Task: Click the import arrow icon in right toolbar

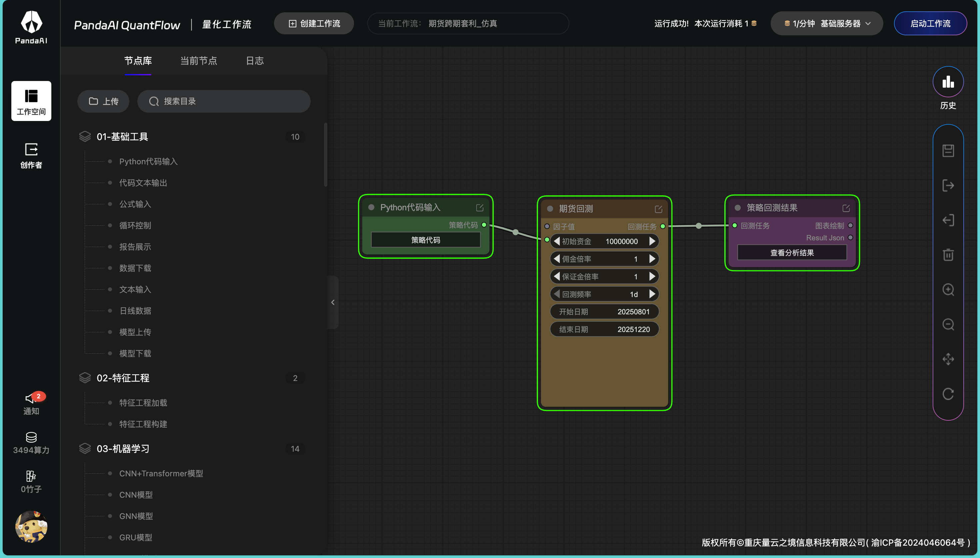Action: tap(948, 220)
